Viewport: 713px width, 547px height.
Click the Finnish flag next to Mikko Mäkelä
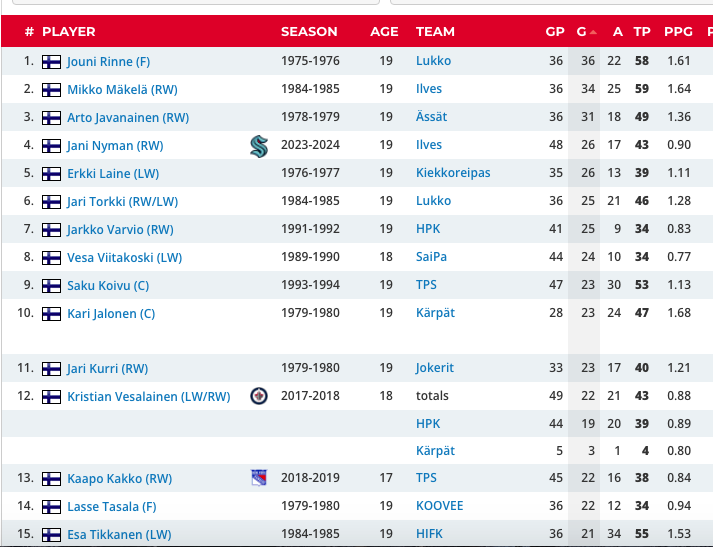[x=51, y=90]
